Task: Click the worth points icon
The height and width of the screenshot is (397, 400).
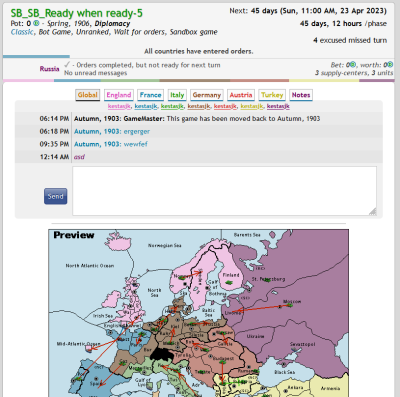Action: 390,65
